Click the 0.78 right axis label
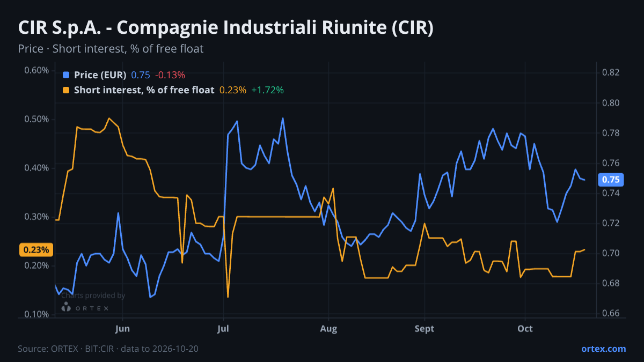The height and width of the screenshot is (362, 644). pyautogui.click(x=611, y=132)
